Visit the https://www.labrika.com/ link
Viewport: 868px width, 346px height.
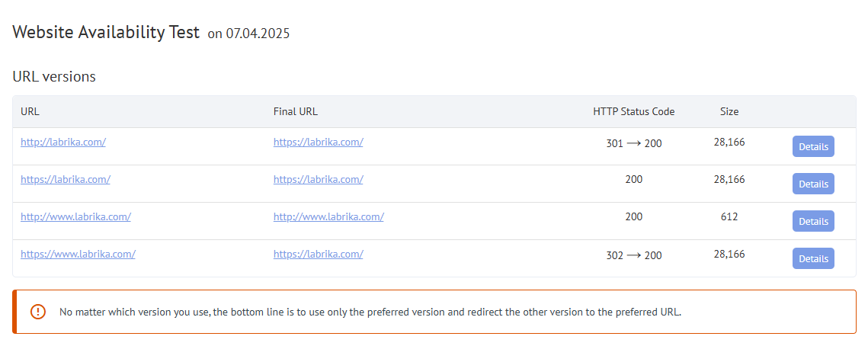(x=78, y=254)
